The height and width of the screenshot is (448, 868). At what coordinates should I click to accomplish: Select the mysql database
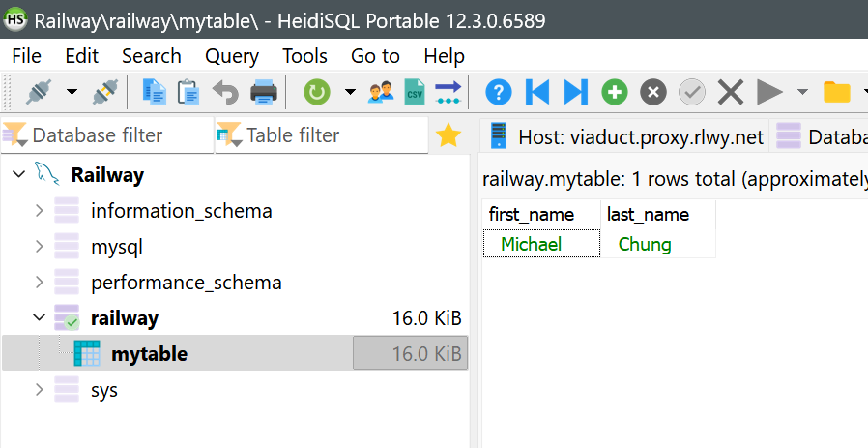[117, 247]
